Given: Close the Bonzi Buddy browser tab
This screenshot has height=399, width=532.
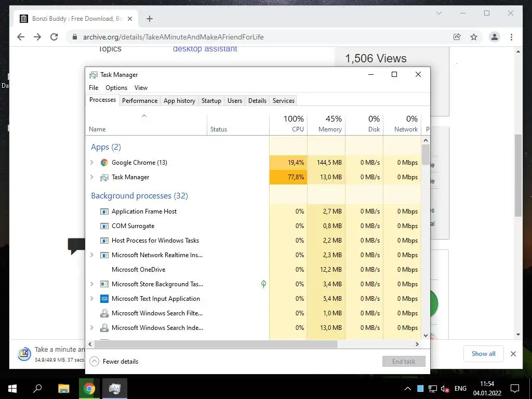Looking at the screenshot, I should 129,19.
